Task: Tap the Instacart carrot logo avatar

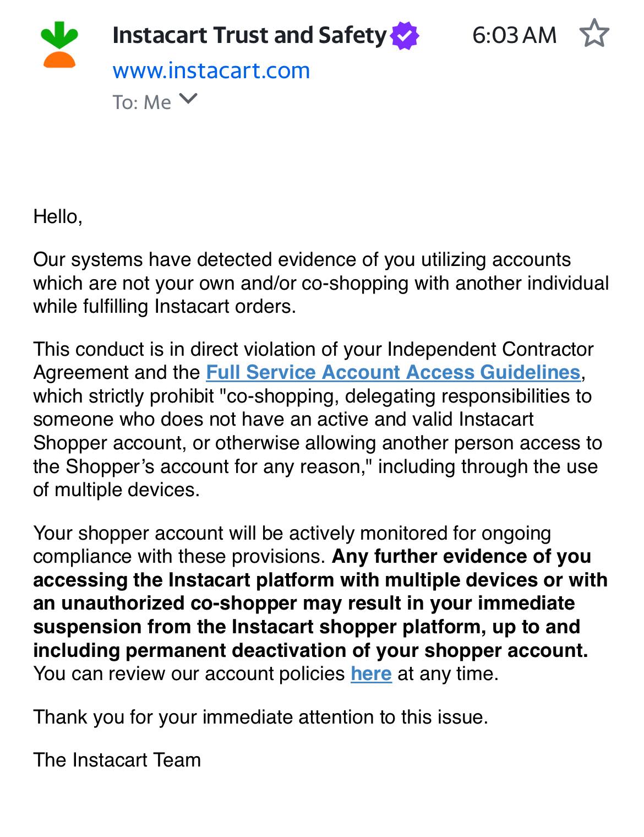Action: pos(59,45)
